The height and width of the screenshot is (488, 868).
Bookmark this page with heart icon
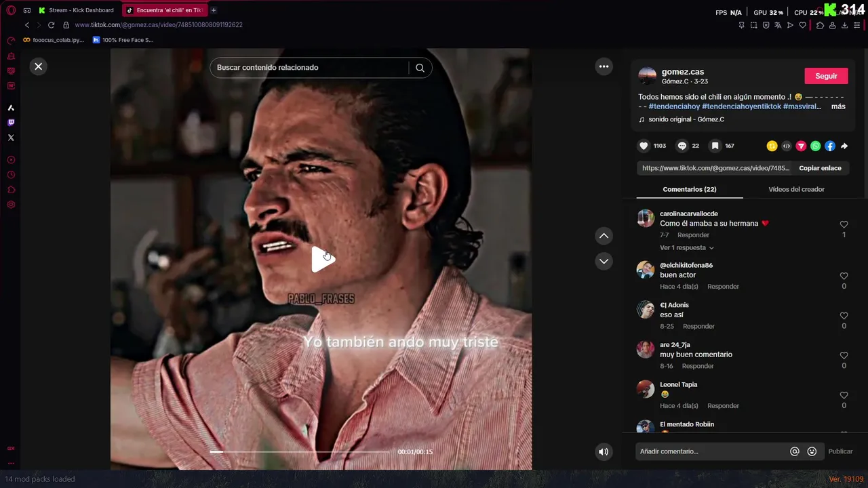click(802, 25)
